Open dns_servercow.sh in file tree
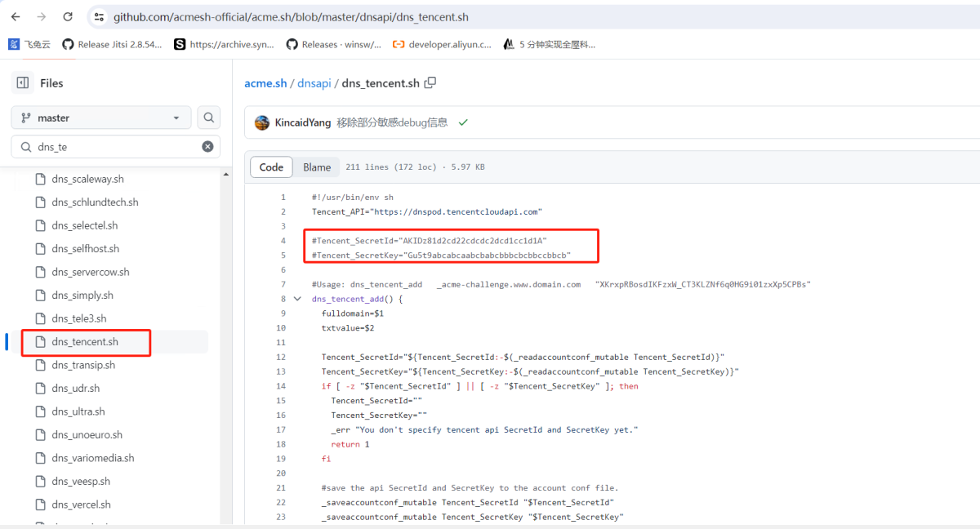 pyautogui.click(x=90, y=272)
